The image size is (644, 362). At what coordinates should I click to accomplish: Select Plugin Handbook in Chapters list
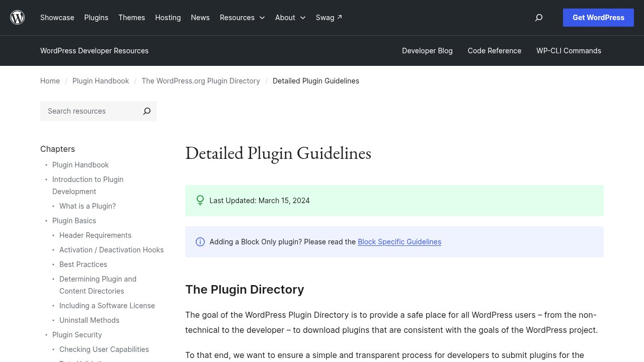pos(80,165)
